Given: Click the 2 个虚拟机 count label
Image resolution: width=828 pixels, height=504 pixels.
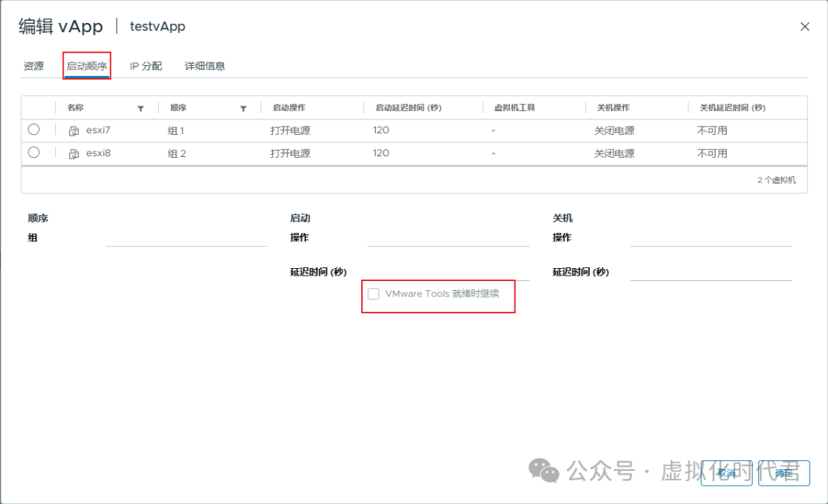Looking at the screenshot, I should click(778, 179).
